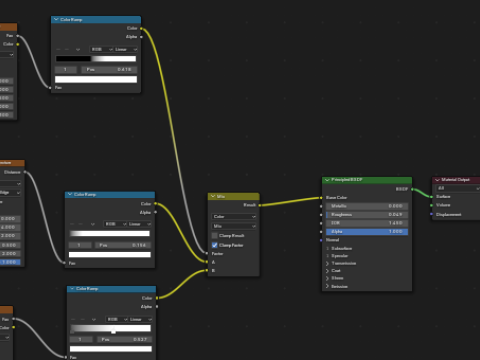Image resolution: width=480 pixels, height=360 pixels.
Task: Disable Clamp Factor in Mix node
Action: [215, 245]
